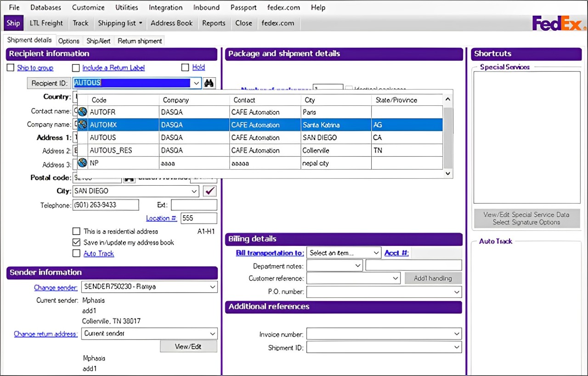Click the Recipient ID button
588x376 pixels.
coord(50,83)
